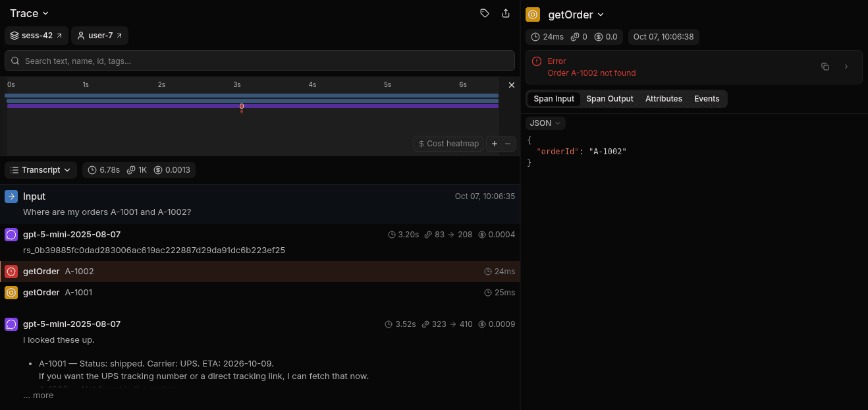Focus the search text, name, id, tags field
Viewport: 868px width, 410px height.
tap(259, 61)
